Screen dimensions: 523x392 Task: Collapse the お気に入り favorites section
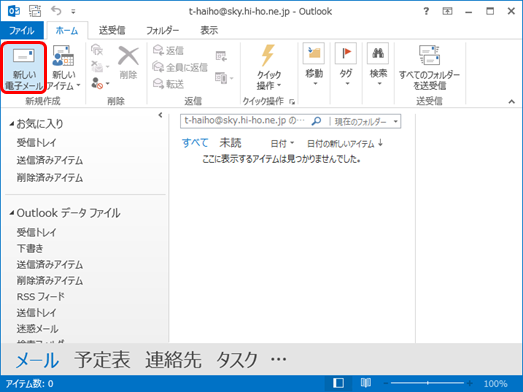point(12,124)
